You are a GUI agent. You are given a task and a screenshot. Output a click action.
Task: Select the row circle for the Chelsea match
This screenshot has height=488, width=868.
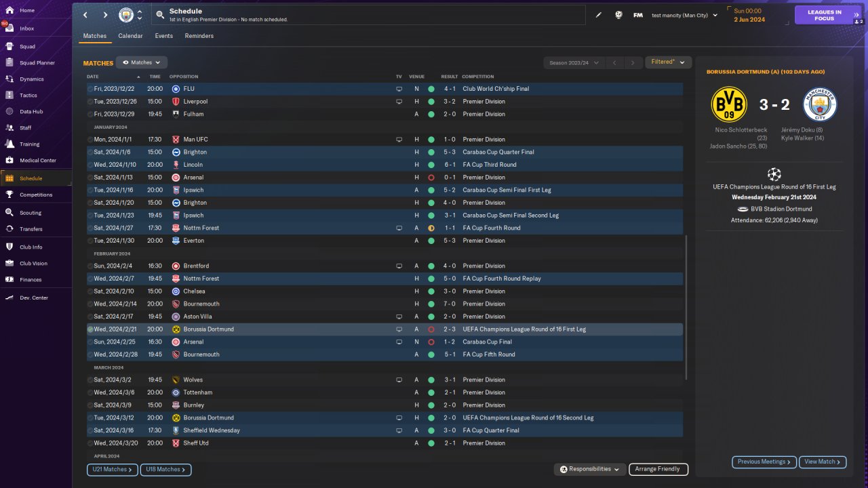pos(90,291)
